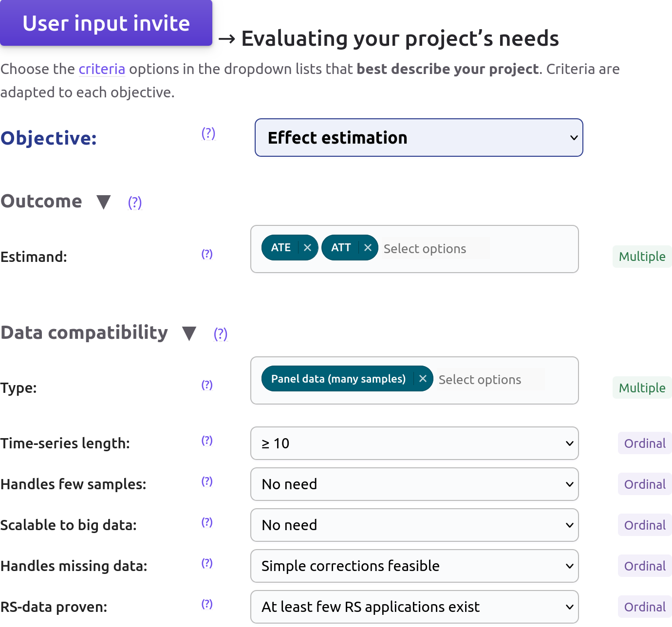The image size is (672, 627).
Task: Expand the Scalable to big data dropdown
Action: [x=414, y=525]
